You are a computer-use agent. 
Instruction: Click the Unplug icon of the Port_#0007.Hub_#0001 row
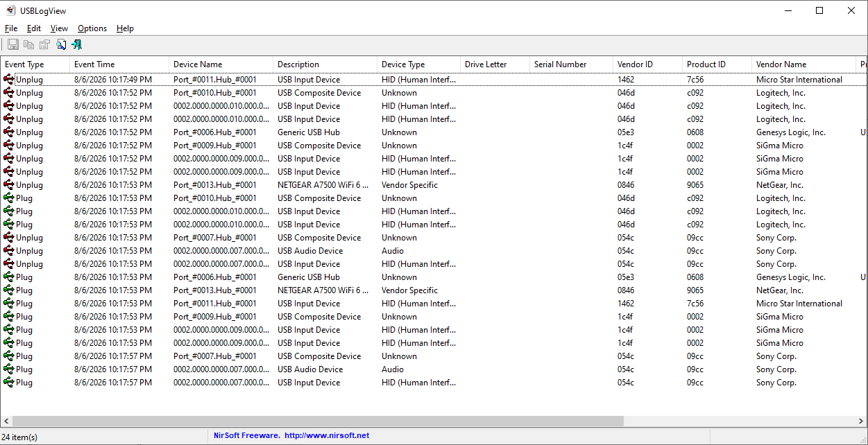8,238
